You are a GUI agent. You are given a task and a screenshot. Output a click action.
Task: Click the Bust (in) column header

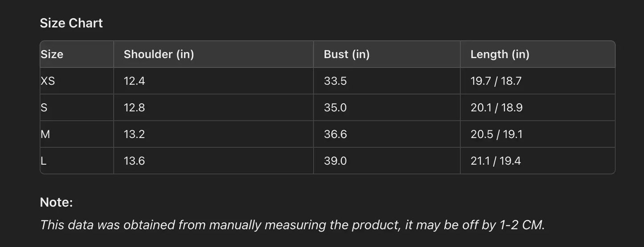click(347, 54)
